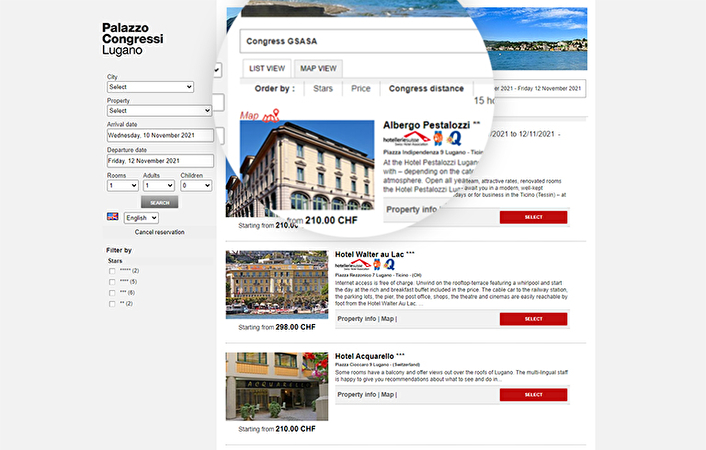The image size is (706, 450).
Task: Open Map link for Hotel Acquarello
Action: tap(388, 395)
